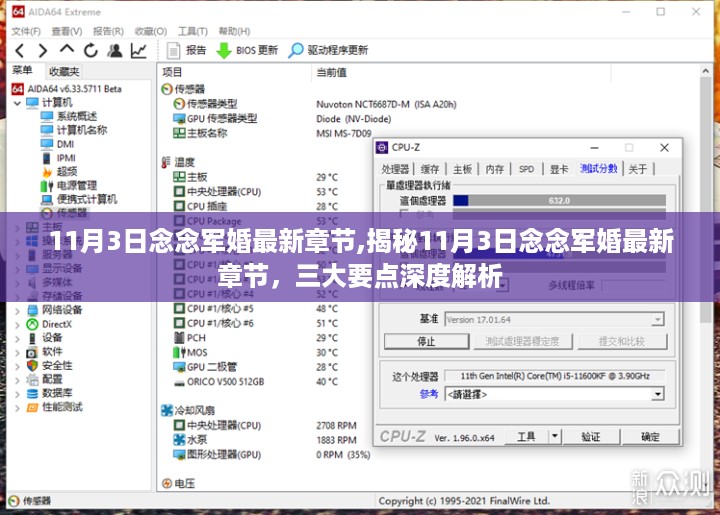Screen dimensions: 720x515
Task: Open the 参考 processor dropdown in CPU-Z
Action: pyautogui.click(x=656, y=394)
